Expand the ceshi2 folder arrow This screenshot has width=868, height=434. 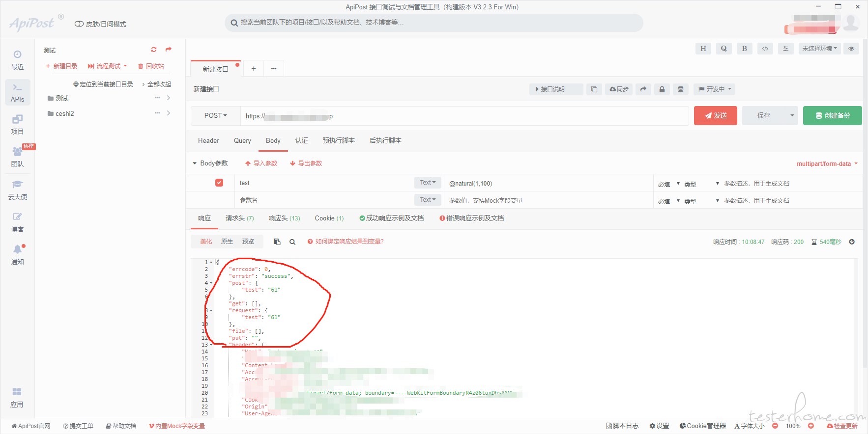click(169, 113)
